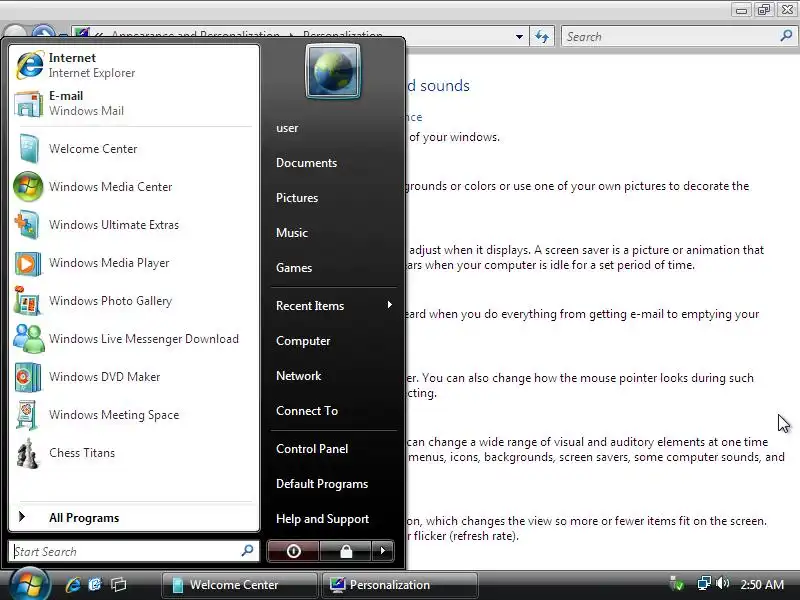Screen dimensions: 800x600
Task: Click the Show Desktop Quick Launch icon
Action: click(x=95, y=585)
